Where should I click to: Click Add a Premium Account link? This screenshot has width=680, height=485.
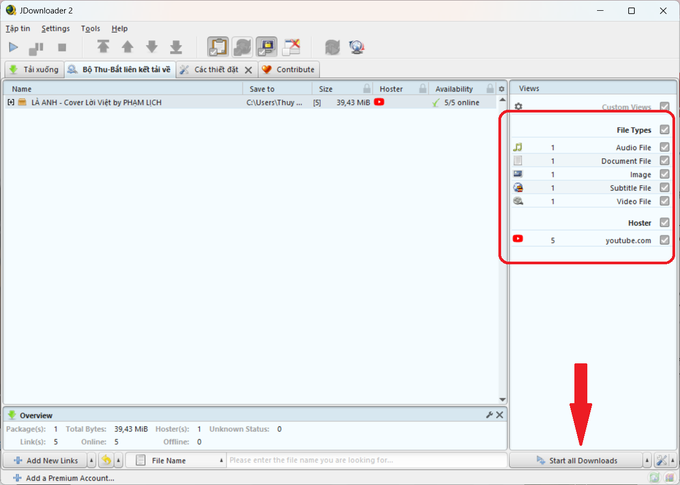click(64, 478)
